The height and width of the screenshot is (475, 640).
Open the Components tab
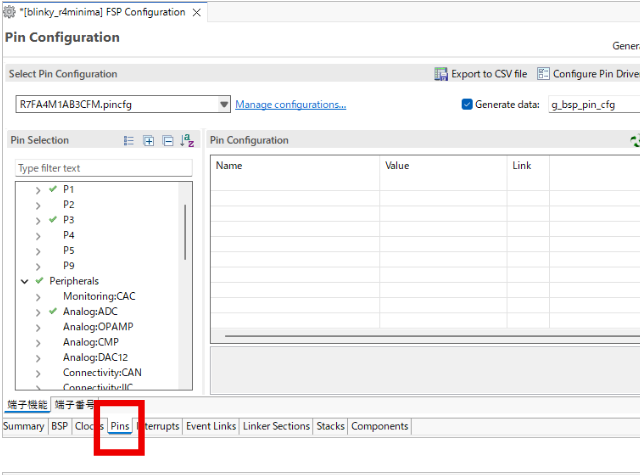pyautogui.click(x=380, y=426)
